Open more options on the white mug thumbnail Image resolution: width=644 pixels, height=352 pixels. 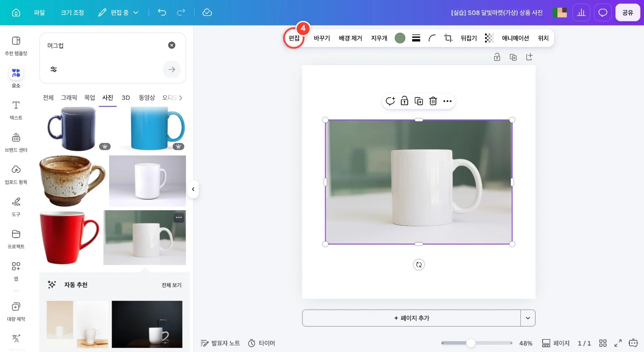pos(179,217)
